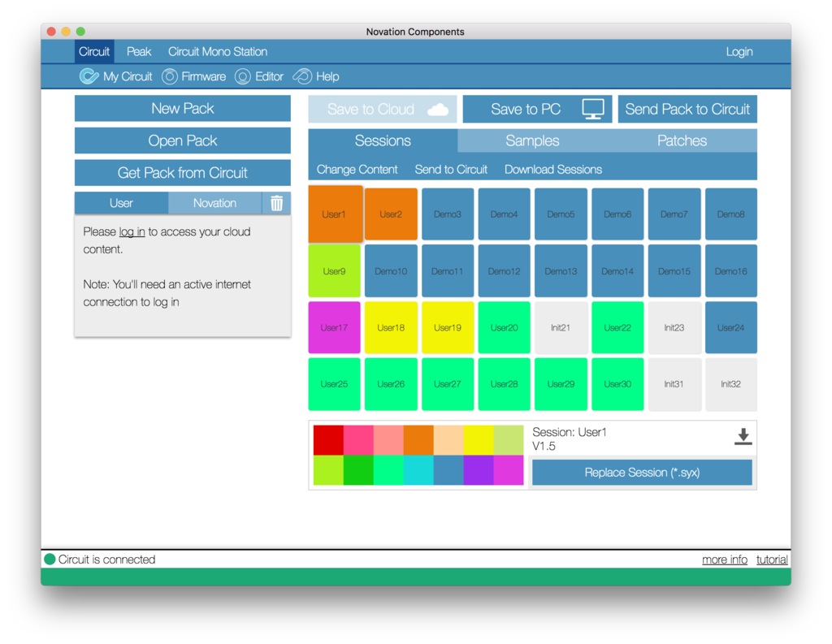The height and width of the screenshot is (644, 832).
Task: Show the User packs tab
Action: click(121, 203)
